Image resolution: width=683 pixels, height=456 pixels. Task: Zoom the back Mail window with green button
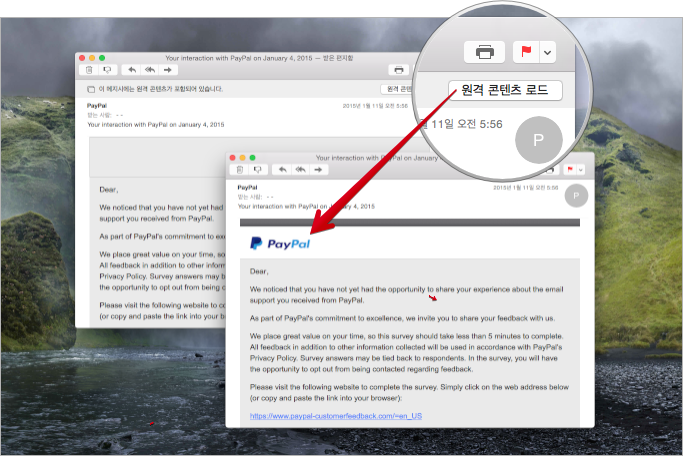[x=102, y=58]
